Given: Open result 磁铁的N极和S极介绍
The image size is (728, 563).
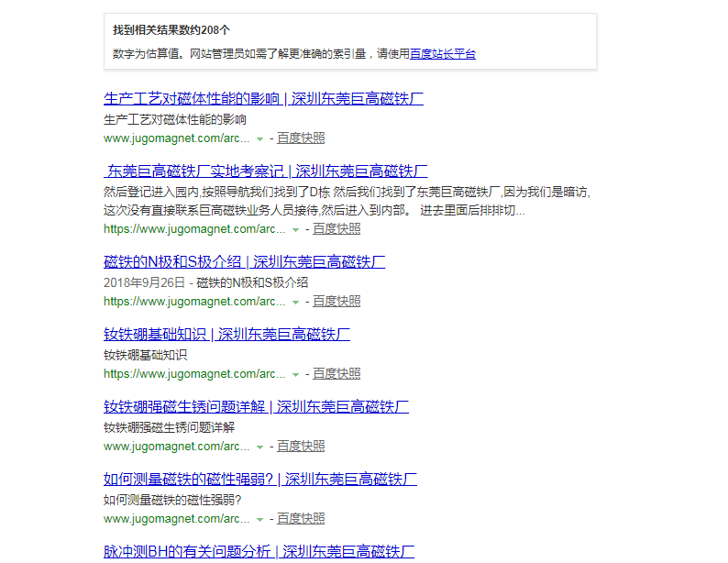Looking at the screenshot, I should click(x=244, y=262).
